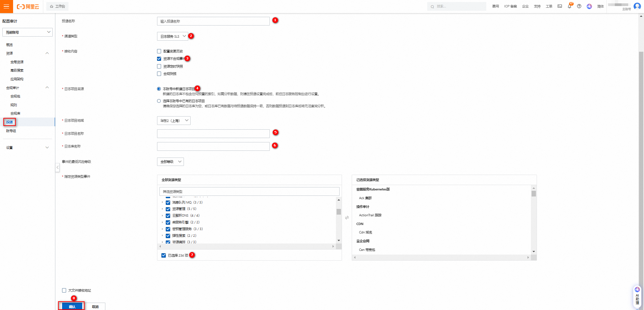Expand the 消息队列 MQ tree node

tap(162, 203)
